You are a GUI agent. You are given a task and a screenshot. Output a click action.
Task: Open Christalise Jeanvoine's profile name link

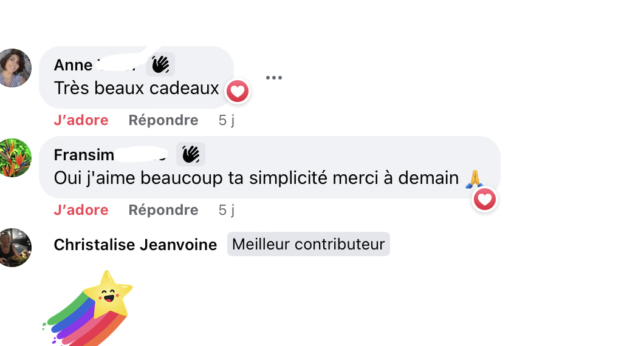pos(135,245)
